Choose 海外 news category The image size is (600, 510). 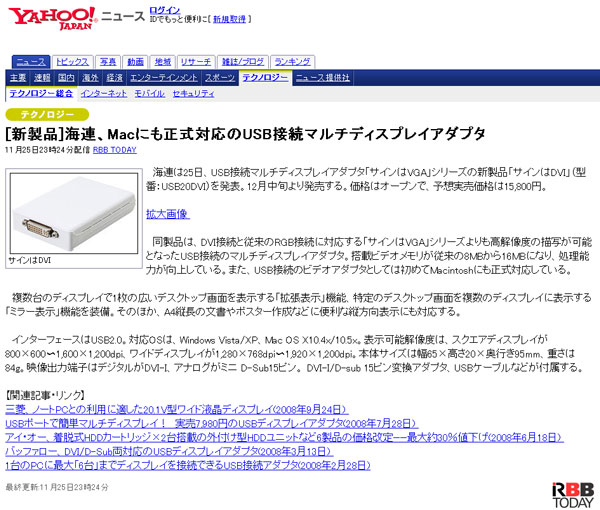(90, 78)
